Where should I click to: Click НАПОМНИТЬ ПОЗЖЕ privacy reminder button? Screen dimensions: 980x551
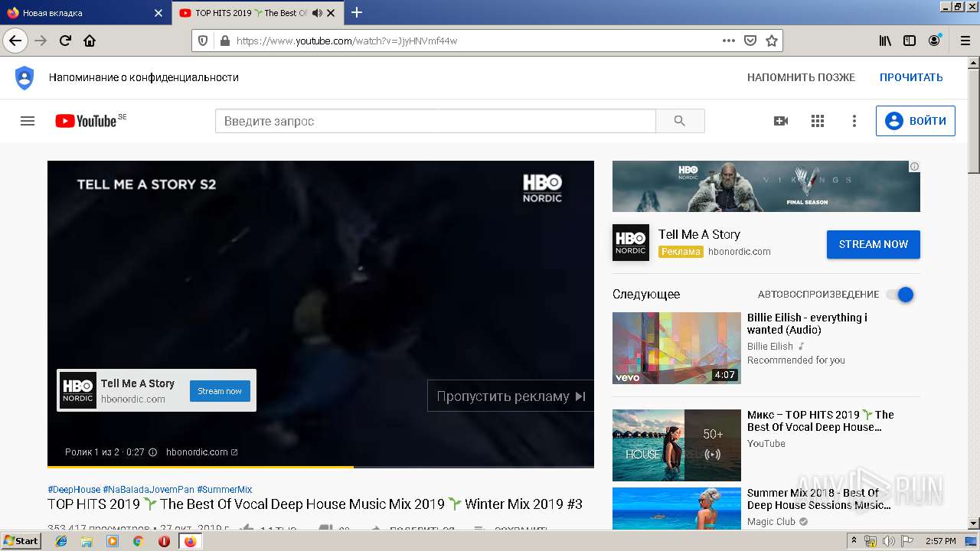coord(801,77)
